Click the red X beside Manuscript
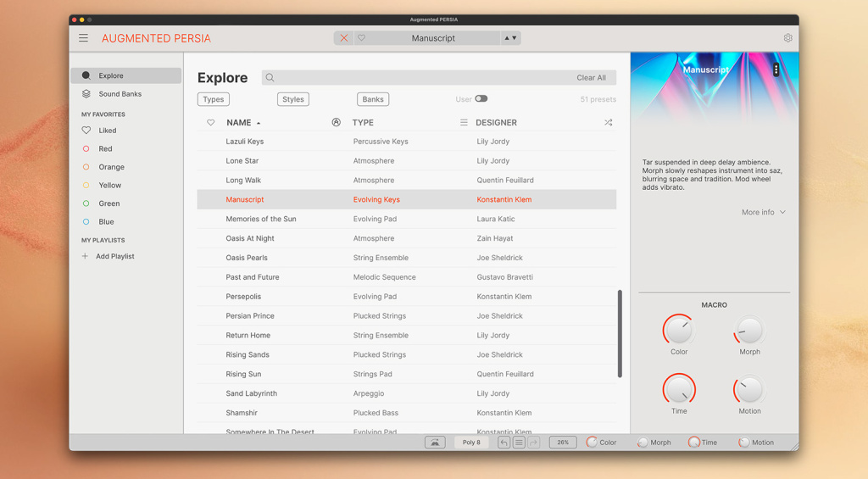 (343, 38)
